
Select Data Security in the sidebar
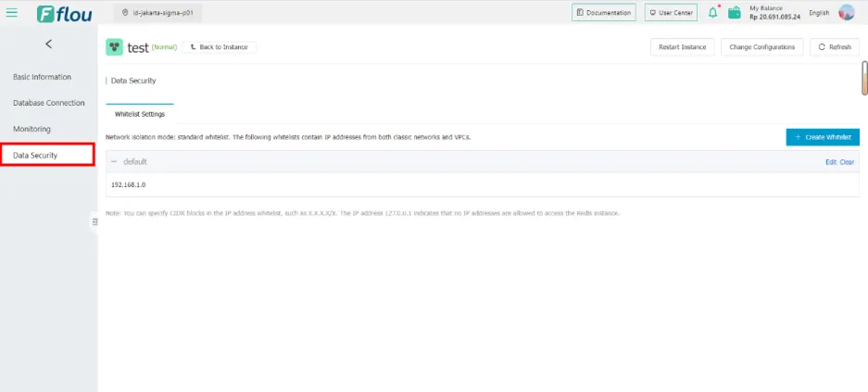pos(47,155)
